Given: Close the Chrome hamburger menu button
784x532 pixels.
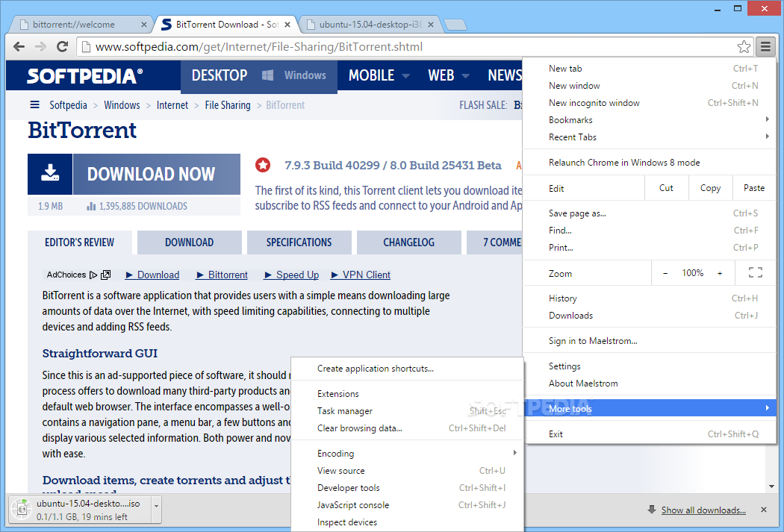Looking at the screenshot, I should (x=765, y=46).
